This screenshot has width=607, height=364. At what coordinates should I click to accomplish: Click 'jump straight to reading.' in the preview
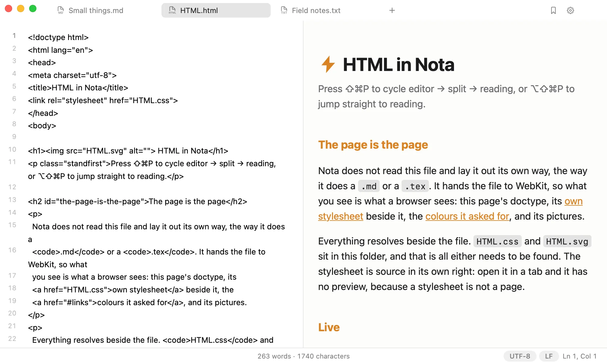pyautogui.click(x=372, y=104)
